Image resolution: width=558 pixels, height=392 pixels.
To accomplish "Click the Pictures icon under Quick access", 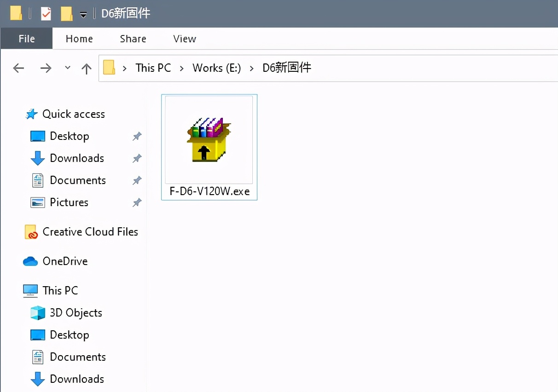I will click(x=38, y=202).
